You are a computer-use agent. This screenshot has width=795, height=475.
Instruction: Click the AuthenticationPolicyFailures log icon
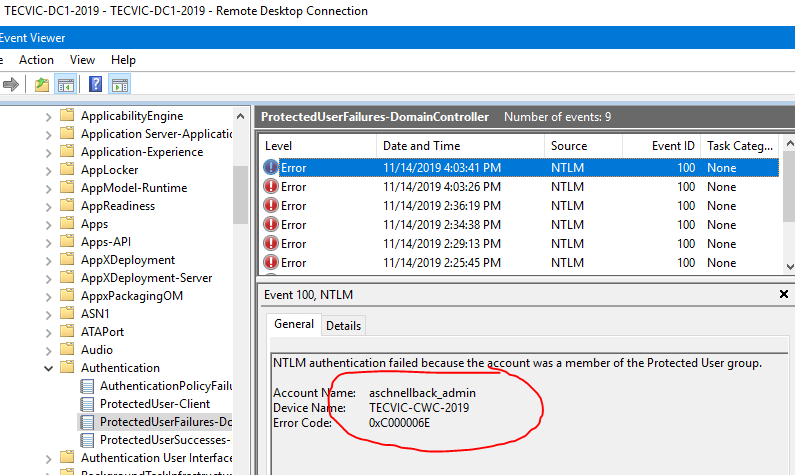point(87,386)
